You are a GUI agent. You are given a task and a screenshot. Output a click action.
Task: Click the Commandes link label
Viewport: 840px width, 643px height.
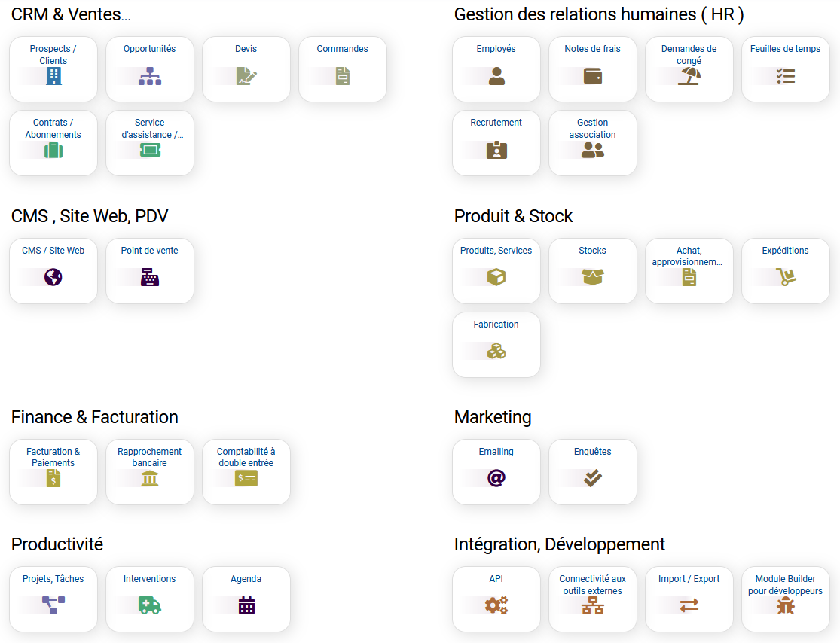[x=343, y=49]
